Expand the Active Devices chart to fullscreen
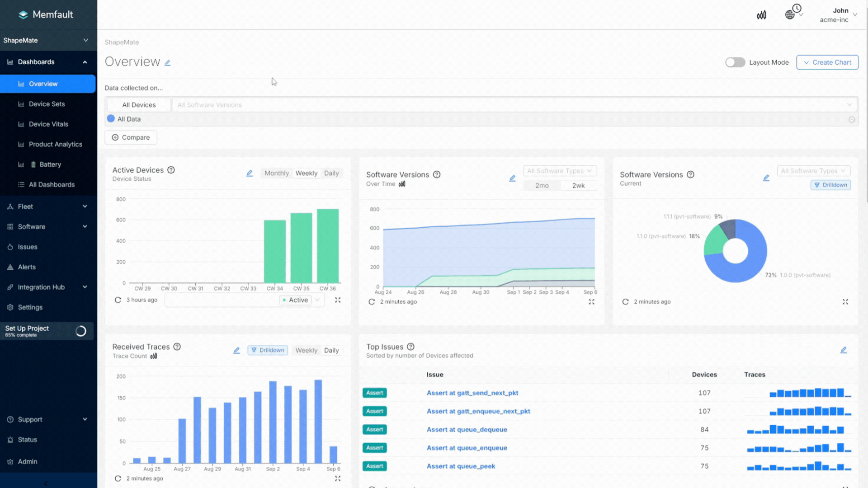Image resolution: width=868 pixels, height=488 pixels. click(338, 300)
